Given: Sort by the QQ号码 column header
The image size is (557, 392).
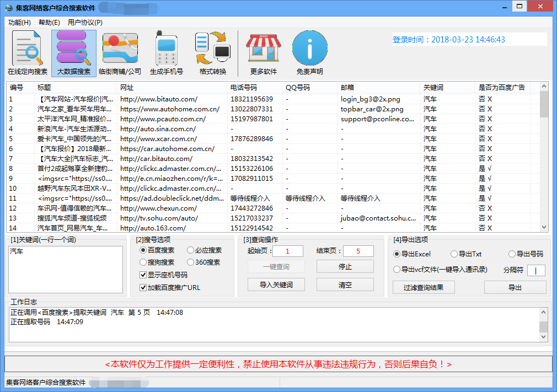Looking at the screenshot, I should click(310, 87).
